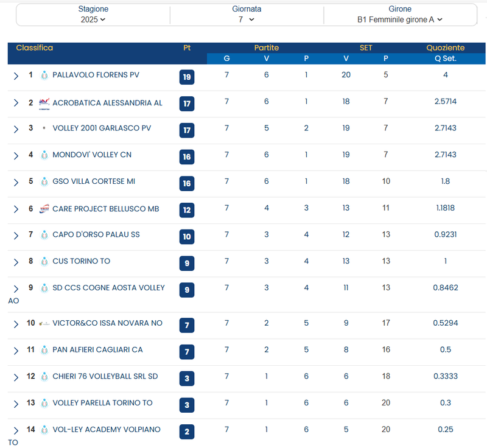Click the Acrobatica Alessandria team logo
The width and height of the screenshot is (487, 448).
click(44, 103)
